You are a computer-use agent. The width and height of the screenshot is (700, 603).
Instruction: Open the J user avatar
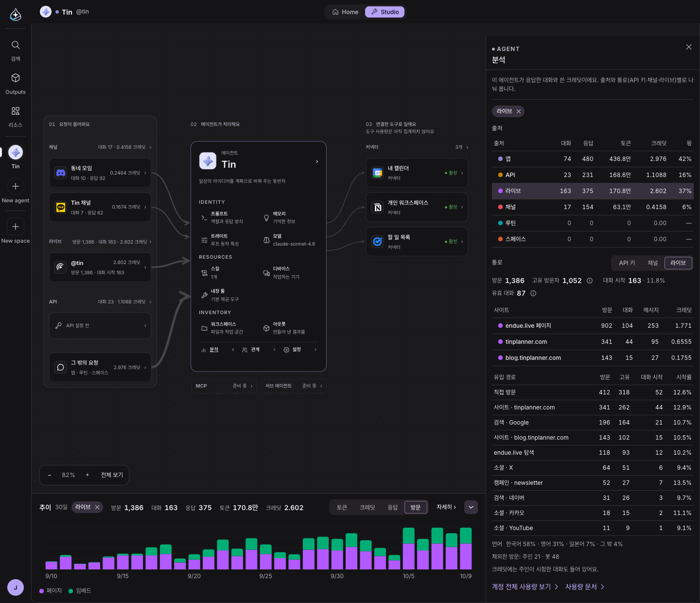coord(16,587)
